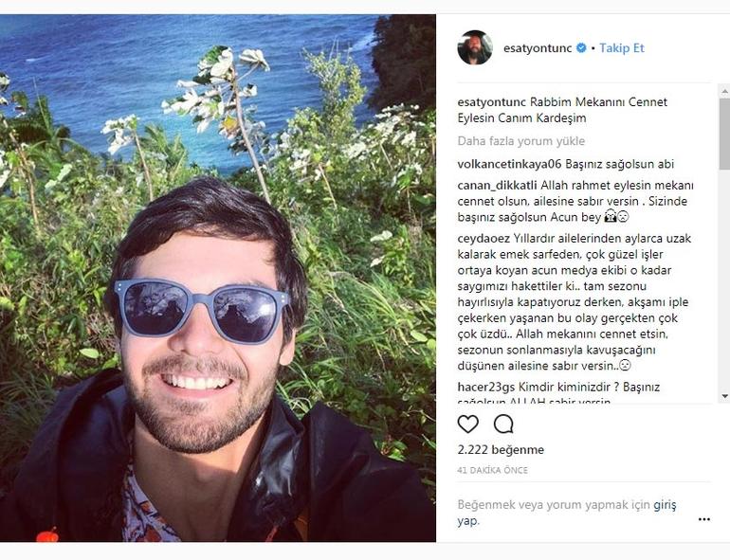
Task: View the 2.222 beğenme likes list
Action: [x=501, y=450]
